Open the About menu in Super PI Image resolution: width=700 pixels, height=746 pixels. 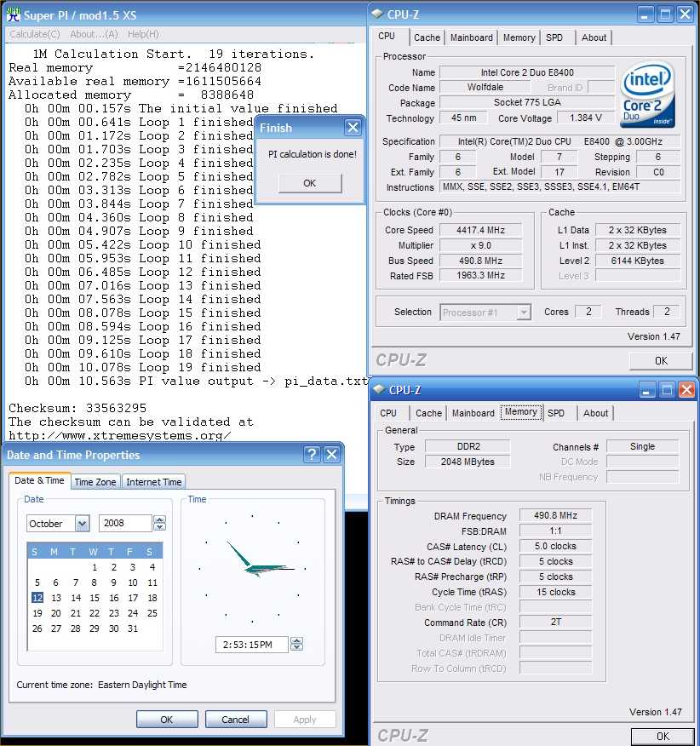94,34
